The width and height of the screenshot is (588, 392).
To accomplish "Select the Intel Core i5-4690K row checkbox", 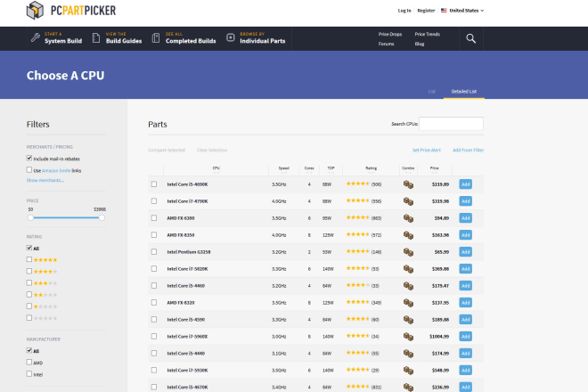I will [154, 184].
